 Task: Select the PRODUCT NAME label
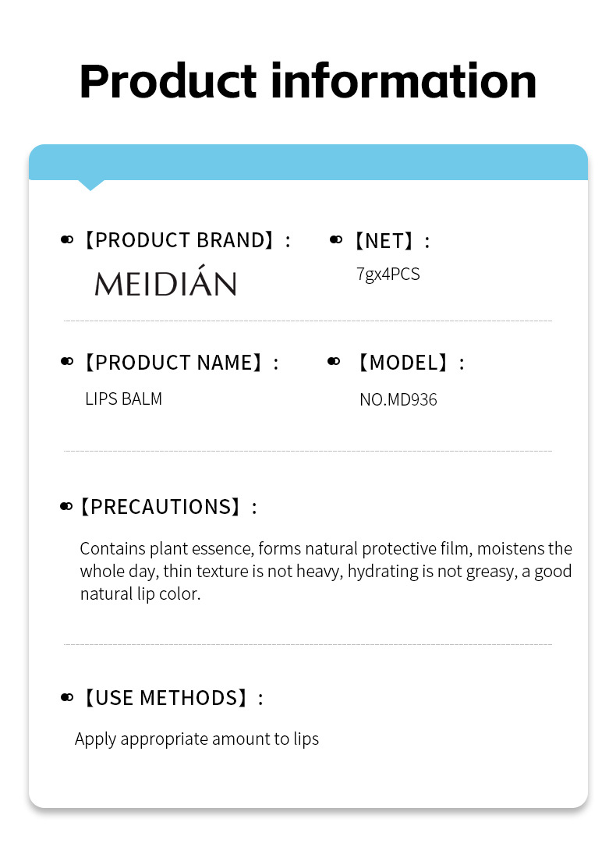click(x=179, y=363)
